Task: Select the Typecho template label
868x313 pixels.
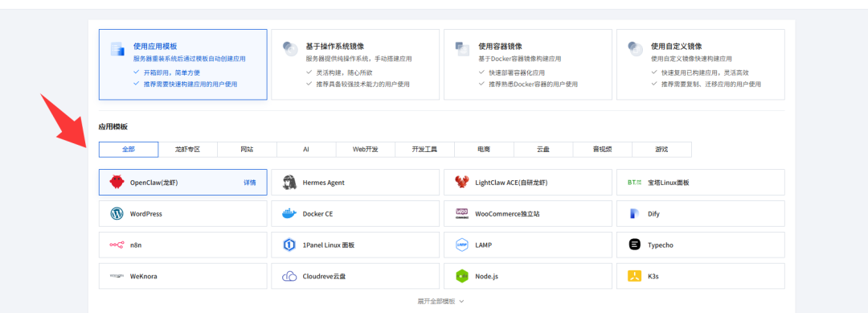Action: click(x=661, y=245)
